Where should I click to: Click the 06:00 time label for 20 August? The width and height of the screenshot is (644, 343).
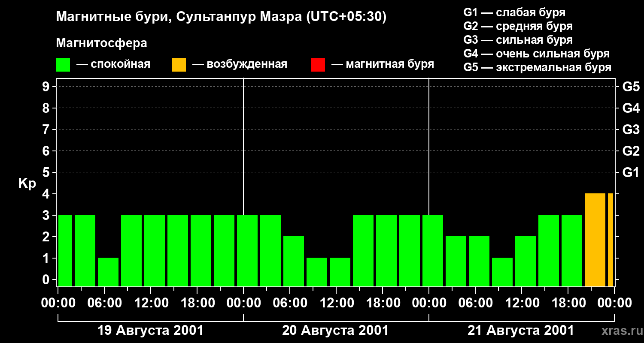290,303
